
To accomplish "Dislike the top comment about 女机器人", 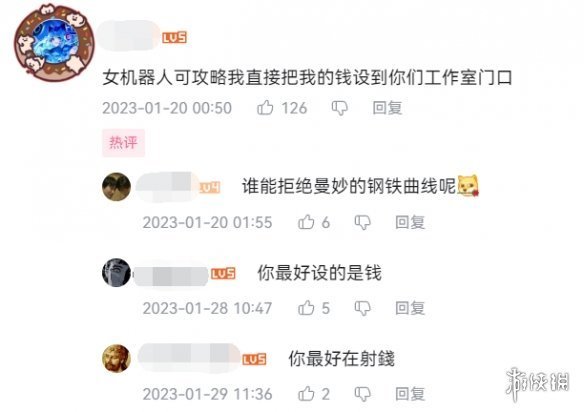I will pyautogui.click(x=340, y=108).
